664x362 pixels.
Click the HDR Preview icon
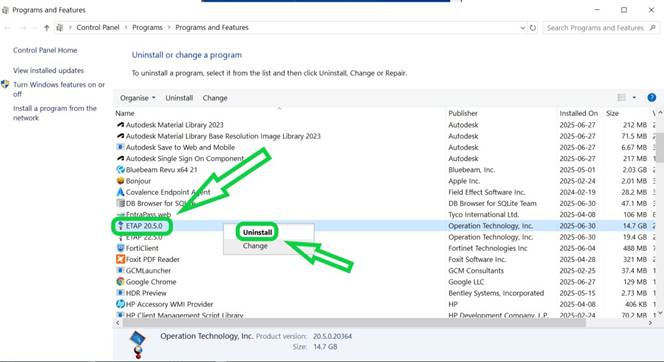[120, 293]
